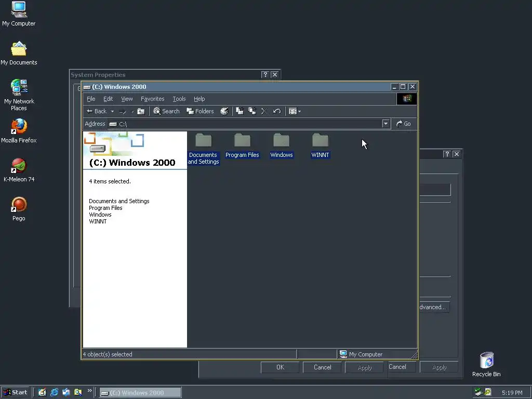Open the Help menu
532x399 pixels.
(199, 99)
